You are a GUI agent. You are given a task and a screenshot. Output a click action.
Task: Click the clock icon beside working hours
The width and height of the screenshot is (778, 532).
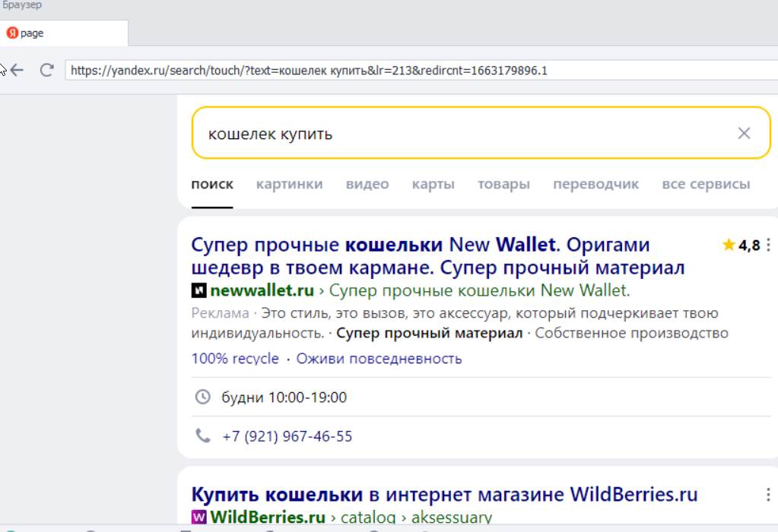point(202,397)
